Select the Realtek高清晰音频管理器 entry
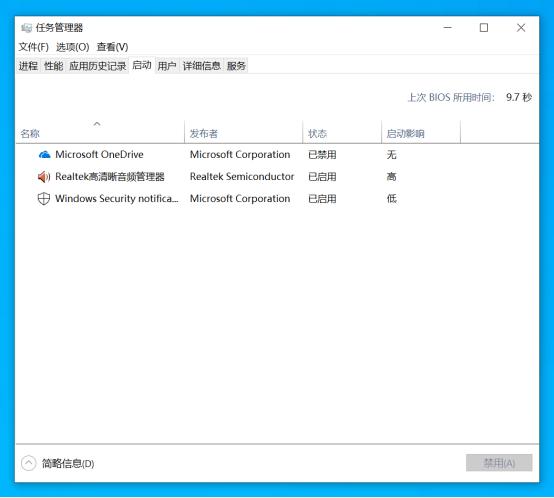554x498 pixels. [x=110, y=177]
